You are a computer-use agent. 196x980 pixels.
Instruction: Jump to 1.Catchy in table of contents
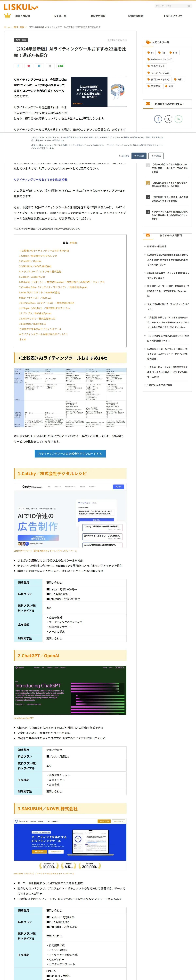pos(38,256)
